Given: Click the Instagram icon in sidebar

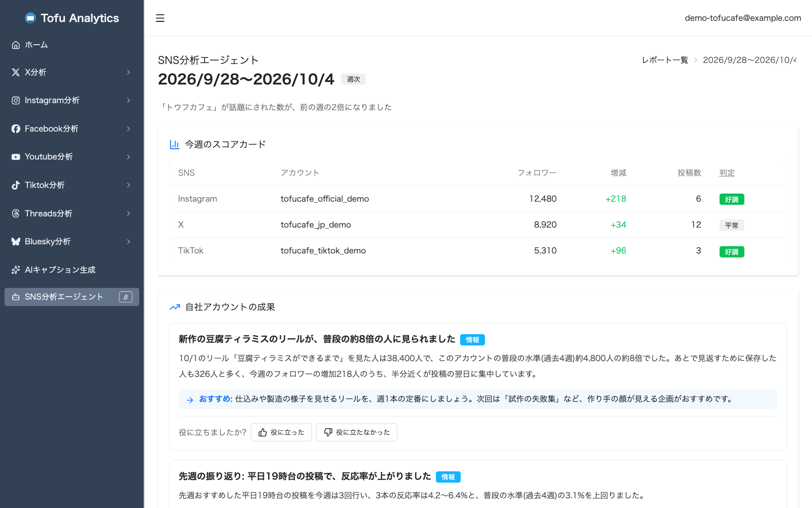Looking at the screenshot, I should click(16, 101).
